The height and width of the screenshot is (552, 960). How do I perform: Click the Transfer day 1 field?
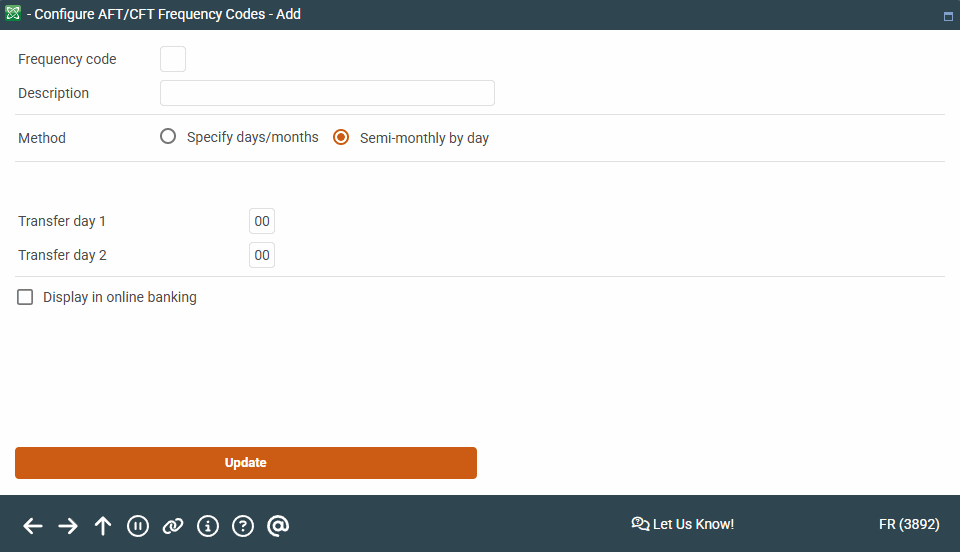[261, 221]
